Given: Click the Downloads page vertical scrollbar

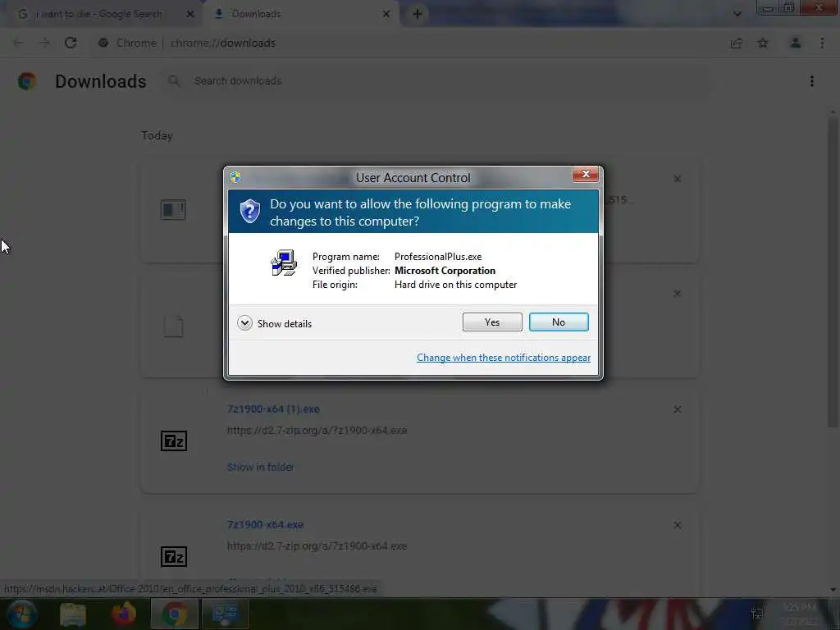Looking at the screenshot, I should coord(833,272).
